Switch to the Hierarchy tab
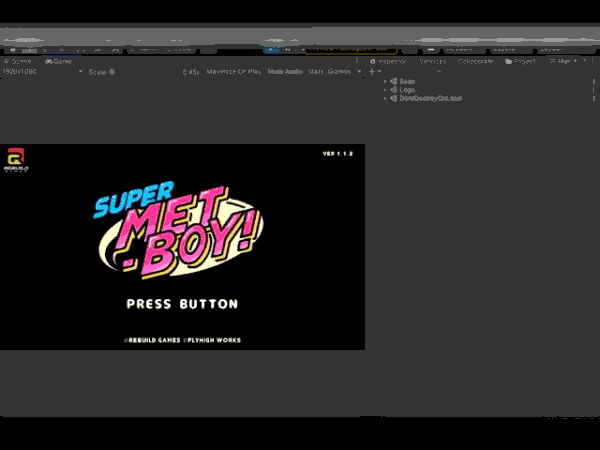This screenshot has width=600, height=450. click(563, 61)
